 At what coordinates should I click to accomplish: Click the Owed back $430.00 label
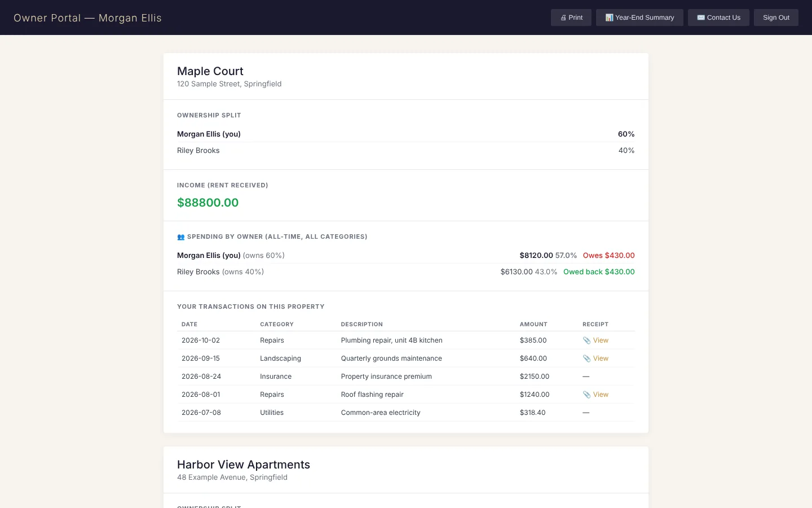(599, 272)
